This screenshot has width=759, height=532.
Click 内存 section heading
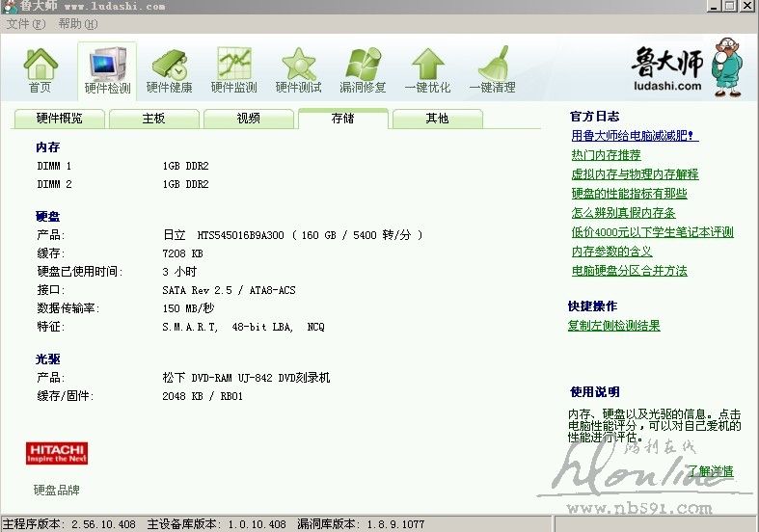click(x=48, y=147)
